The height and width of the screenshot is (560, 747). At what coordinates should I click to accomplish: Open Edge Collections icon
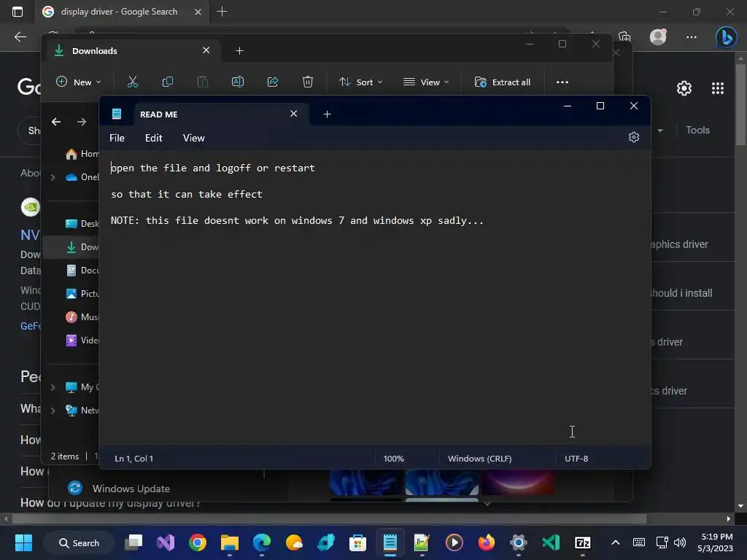coord(624,36)
